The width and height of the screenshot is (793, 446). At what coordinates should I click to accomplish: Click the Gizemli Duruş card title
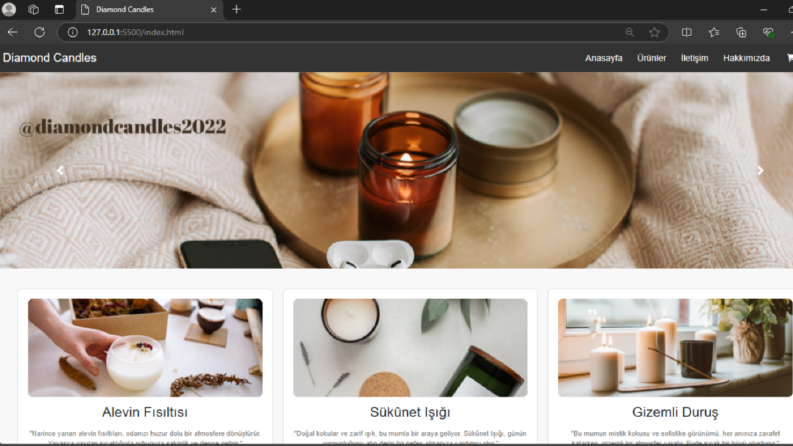(675, 412)
